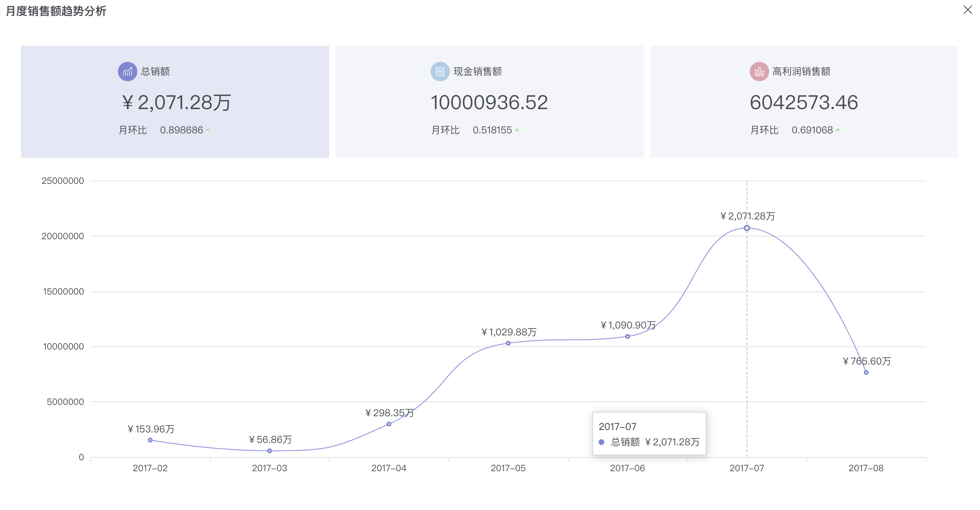
Task: Click the 2017-08 data point ¥765.60万
Action: pos(866,372)
